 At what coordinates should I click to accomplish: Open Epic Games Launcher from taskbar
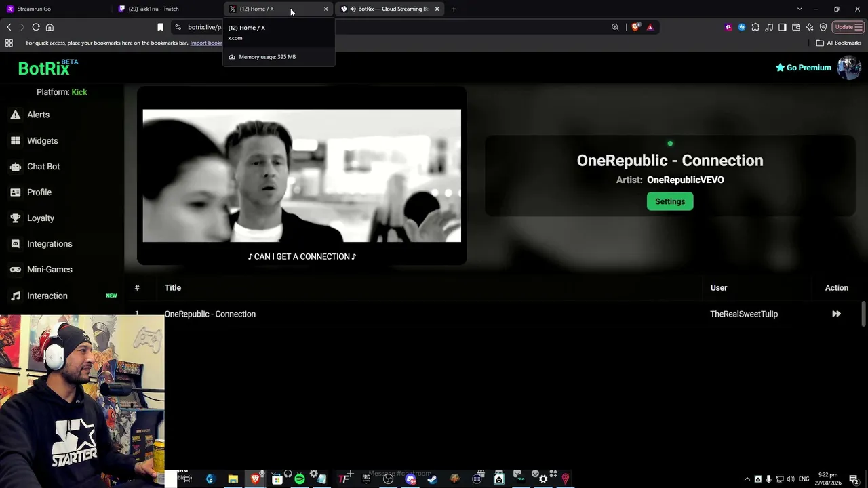[366, 479]
